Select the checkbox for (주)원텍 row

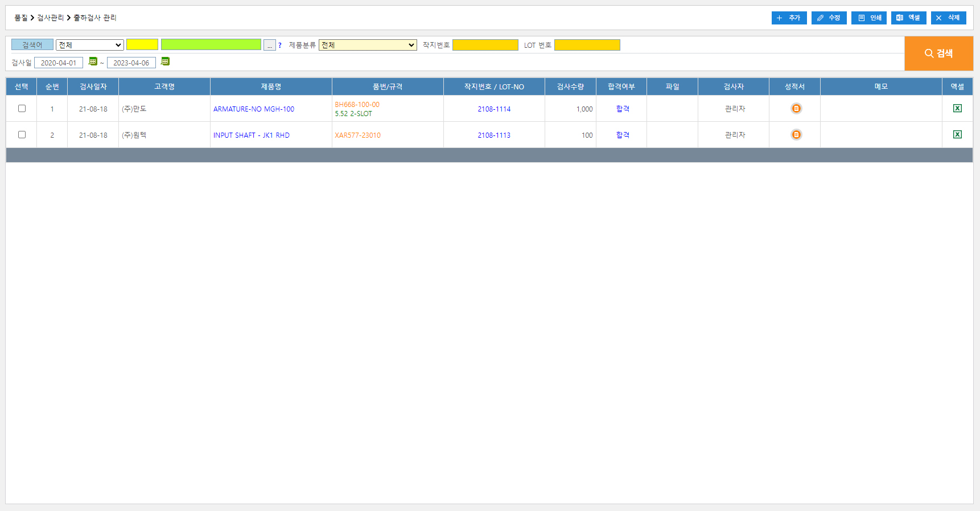[x=22, y=135]
